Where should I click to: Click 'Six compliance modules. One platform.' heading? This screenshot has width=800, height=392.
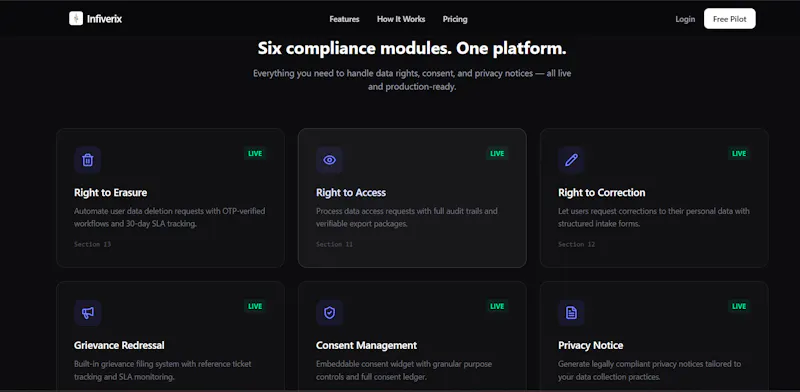pyautogui.click(x=412, y=49)
